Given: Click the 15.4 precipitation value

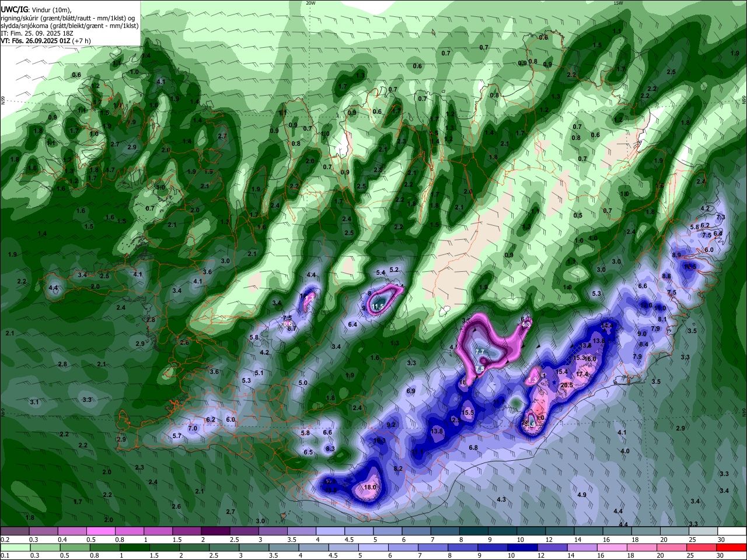Looking at the screenshot, I should point(561,372).
